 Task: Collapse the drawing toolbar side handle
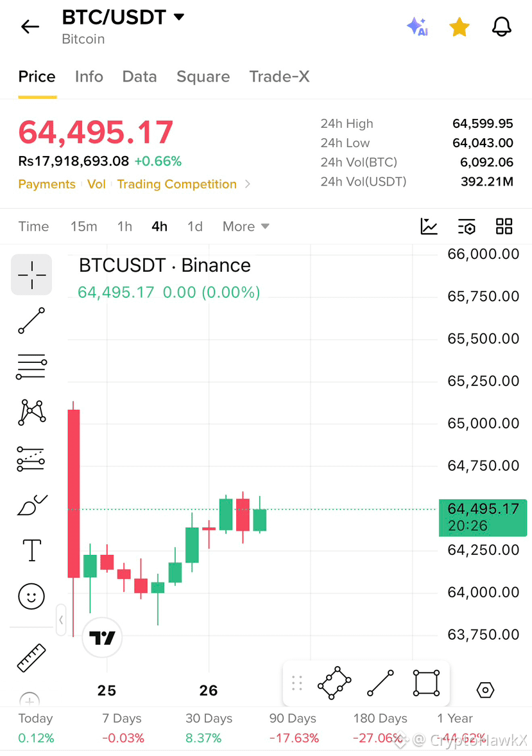point(61,620)
